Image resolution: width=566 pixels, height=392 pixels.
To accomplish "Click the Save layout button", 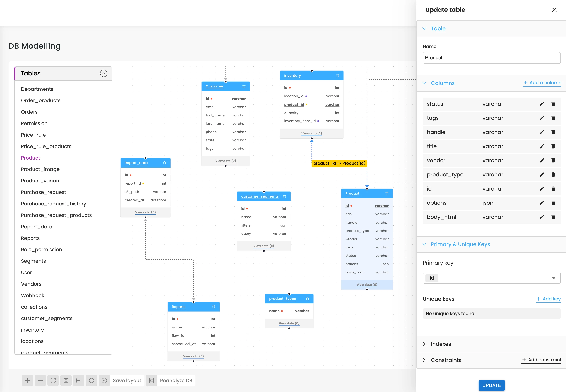I will 127,380.
